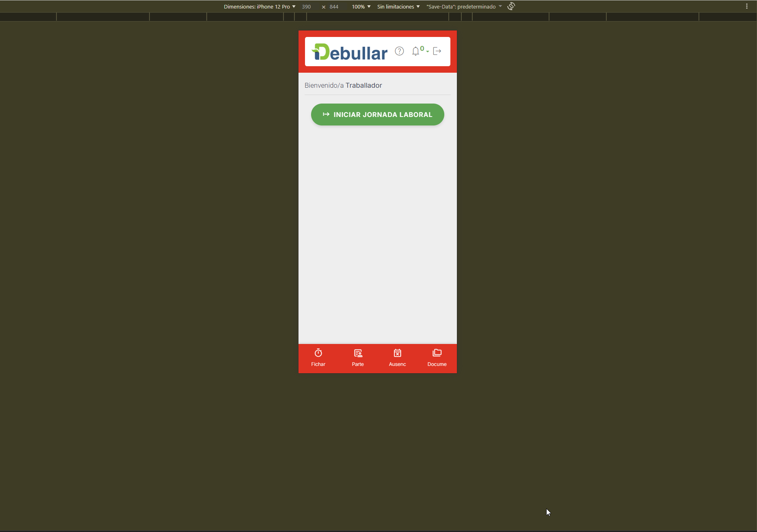
Task: Expand the small caret beside notification count
Action: click(428, 52)
